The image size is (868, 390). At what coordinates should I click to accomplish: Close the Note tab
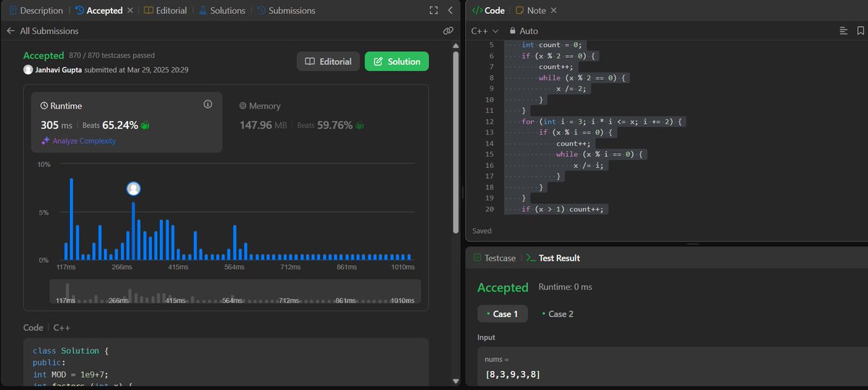pyautogui.click(x=554, y=11)
